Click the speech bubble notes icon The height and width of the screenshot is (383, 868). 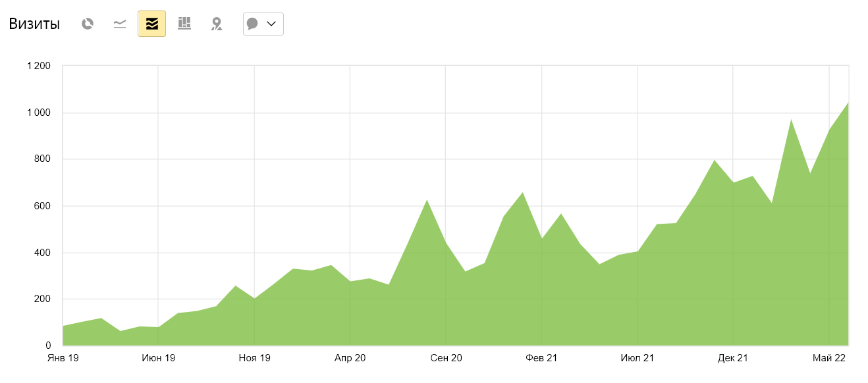pos(252,24)
